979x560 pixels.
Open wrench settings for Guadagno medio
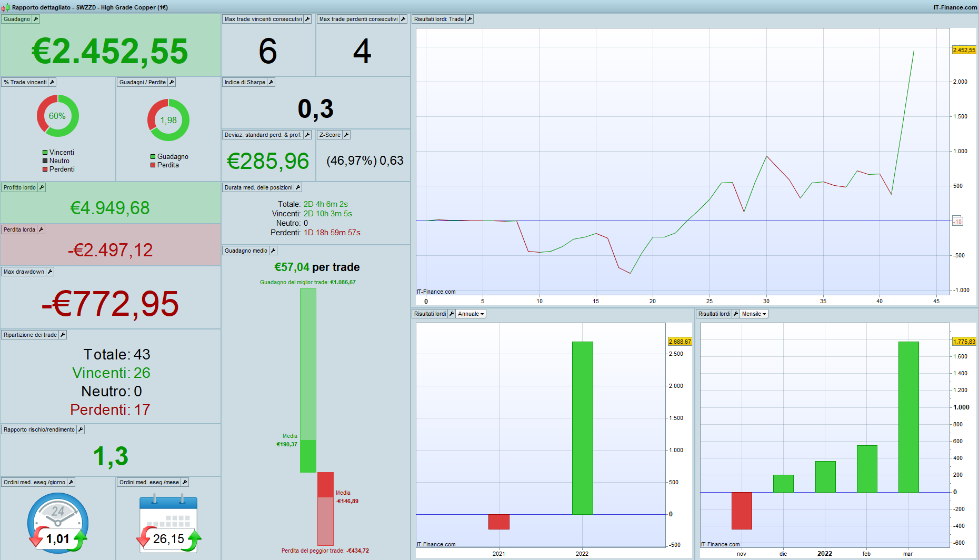pos(273,251)
